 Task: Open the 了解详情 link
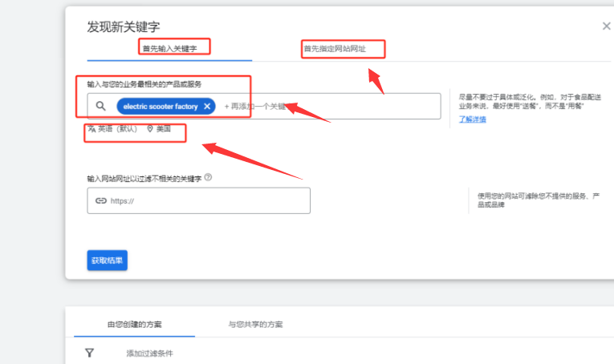472,119
